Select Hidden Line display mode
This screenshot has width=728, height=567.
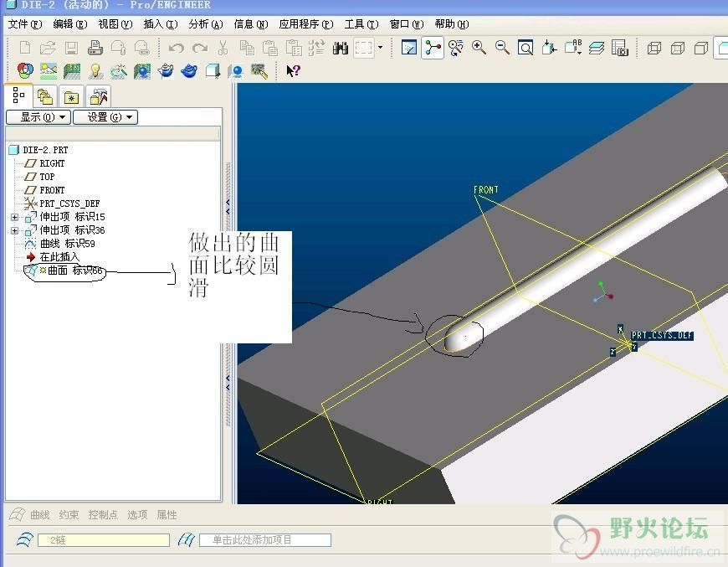point(678,48)
